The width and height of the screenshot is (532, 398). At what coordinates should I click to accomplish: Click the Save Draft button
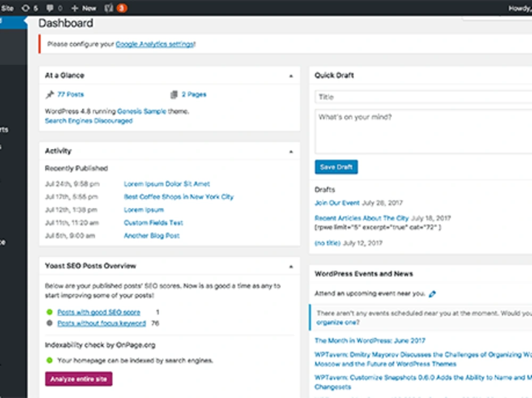(336, 166)
